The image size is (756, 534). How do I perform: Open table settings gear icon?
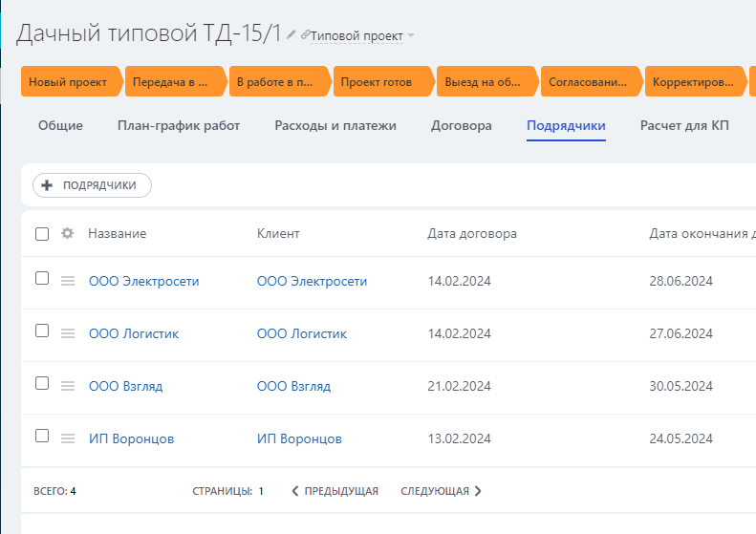(67, 234)
